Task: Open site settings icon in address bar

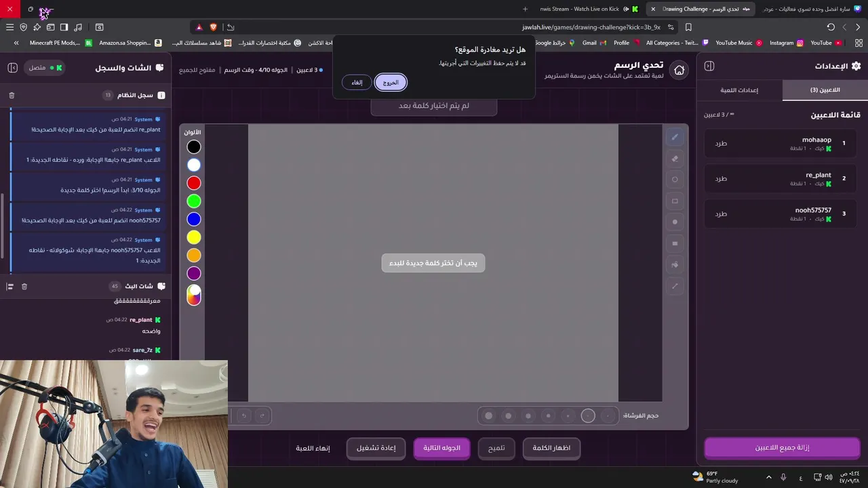Action: coord(671,27)
